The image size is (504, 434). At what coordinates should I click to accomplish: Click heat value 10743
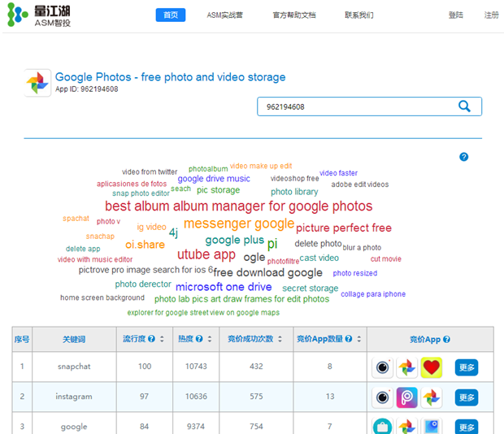tap(196, 367)
